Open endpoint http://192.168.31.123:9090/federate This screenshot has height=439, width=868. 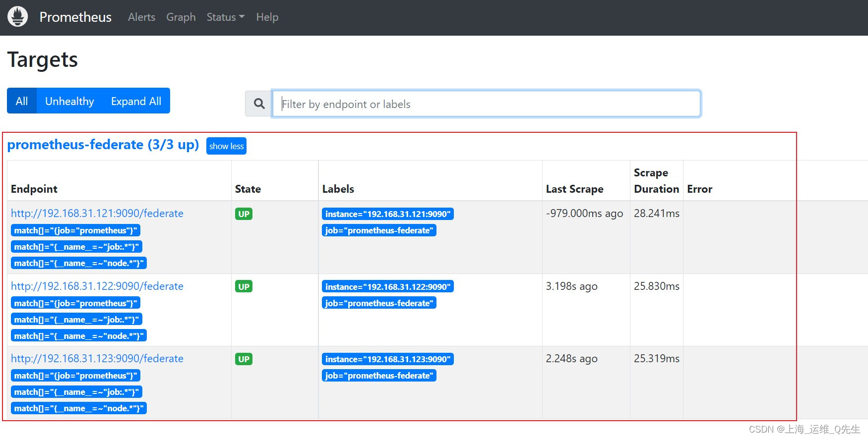[97, 359]
